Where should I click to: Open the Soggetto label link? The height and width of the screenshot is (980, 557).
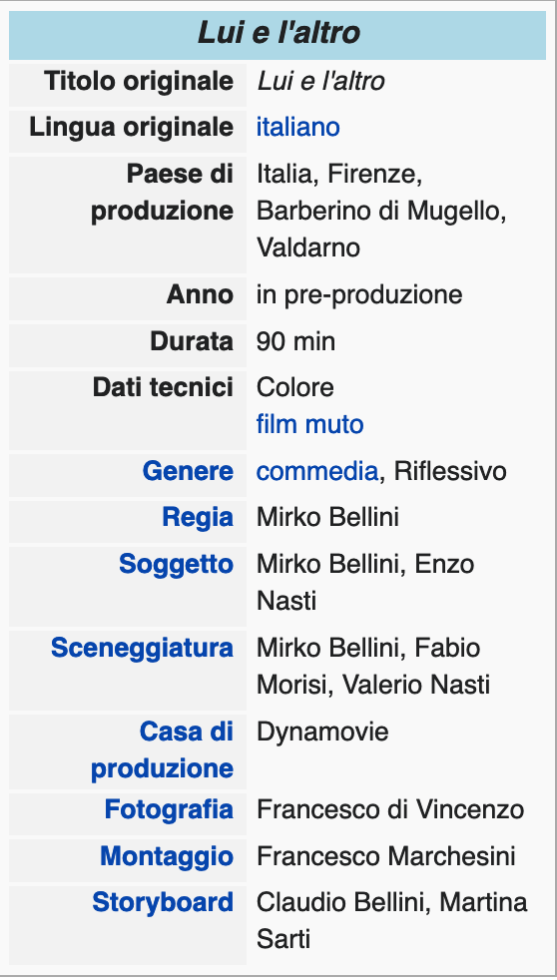(x=177, y=564)
